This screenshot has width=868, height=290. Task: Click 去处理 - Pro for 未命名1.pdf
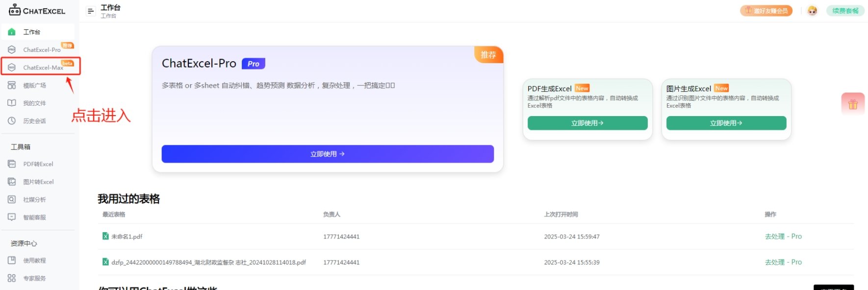pyautogui.click(x=783, y=236)
